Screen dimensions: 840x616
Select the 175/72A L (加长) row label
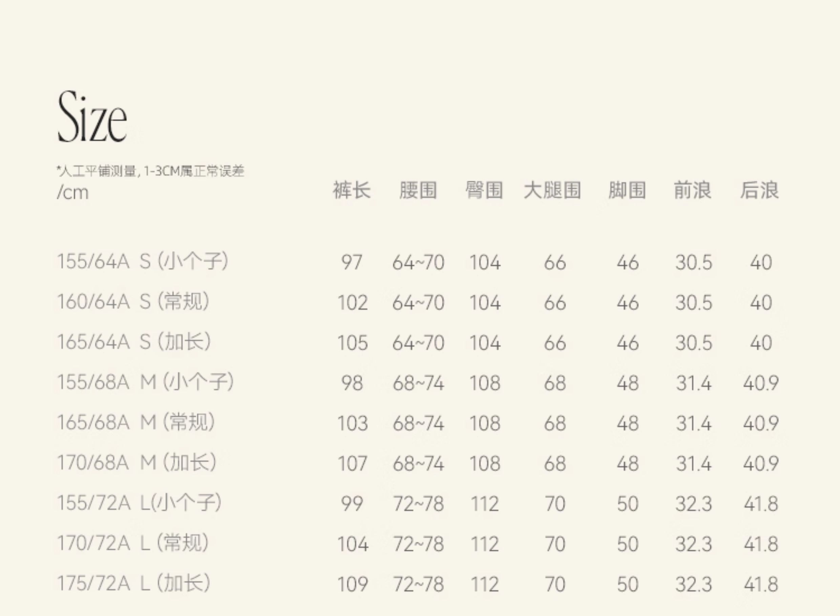(x=134, y=584)
